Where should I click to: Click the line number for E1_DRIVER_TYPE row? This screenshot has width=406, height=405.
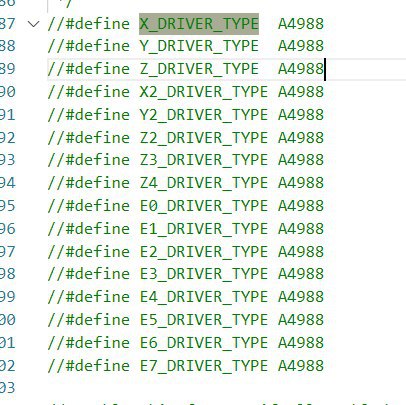tap(7, 229)
